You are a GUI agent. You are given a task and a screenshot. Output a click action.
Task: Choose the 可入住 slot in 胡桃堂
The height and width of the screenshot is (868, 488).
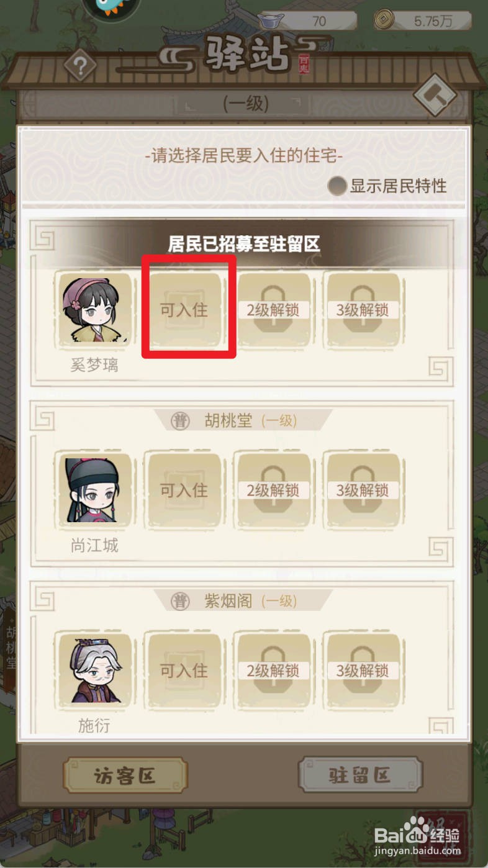pos(184,490)
